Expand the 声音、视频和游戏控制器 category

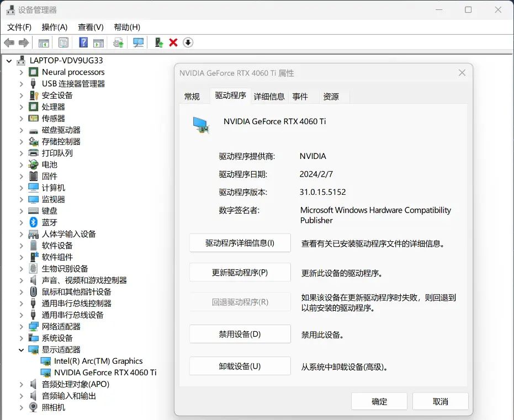point(22,280)
